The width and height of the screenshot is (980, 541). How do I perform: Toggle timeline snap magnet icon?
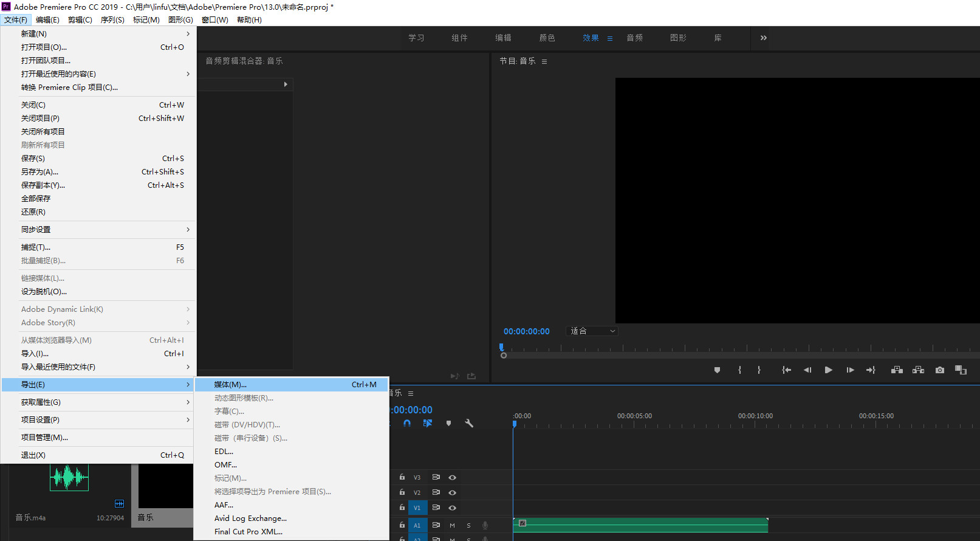click(x=407, y=423)
